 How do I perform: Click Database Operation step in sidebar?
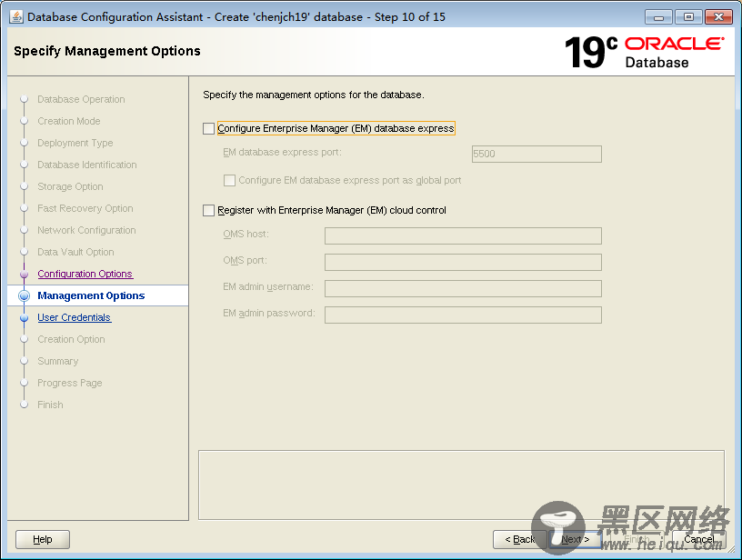(82, 99)
